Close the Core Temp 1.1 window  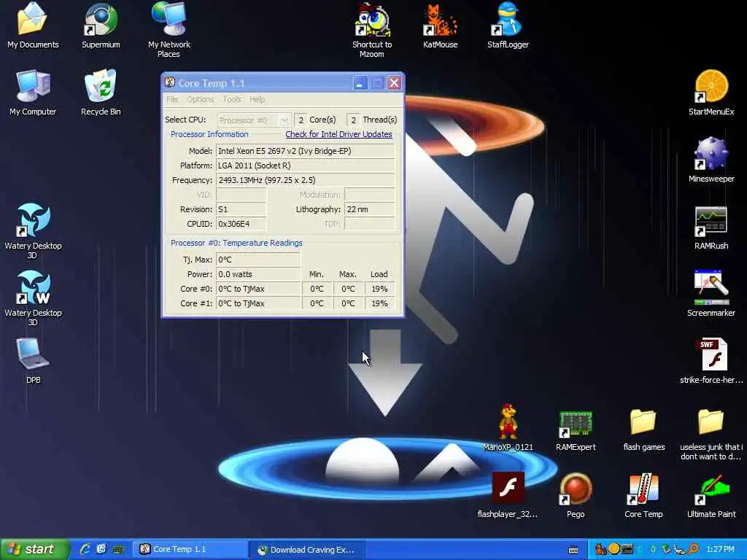click(394, 83)
